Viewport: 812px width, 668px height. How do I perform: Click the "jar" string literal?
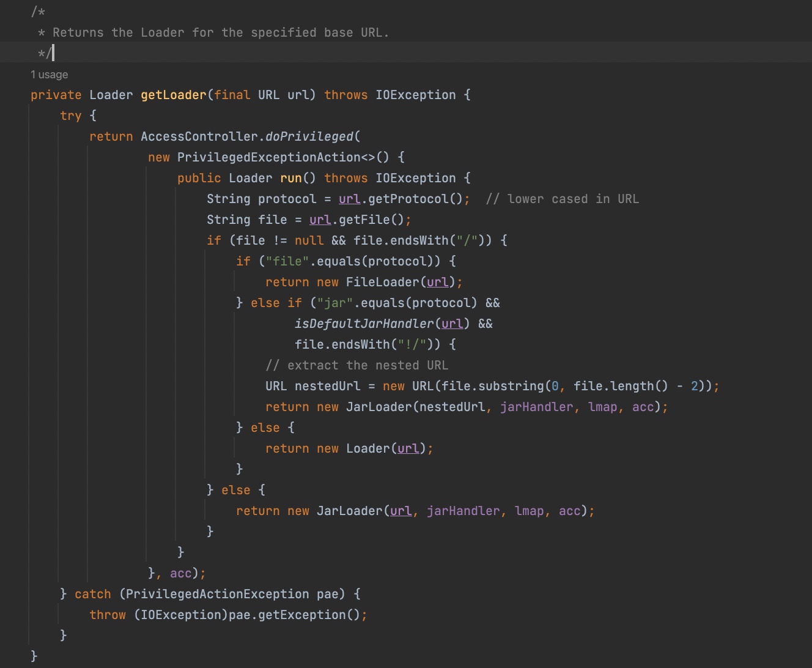point(334,303)
